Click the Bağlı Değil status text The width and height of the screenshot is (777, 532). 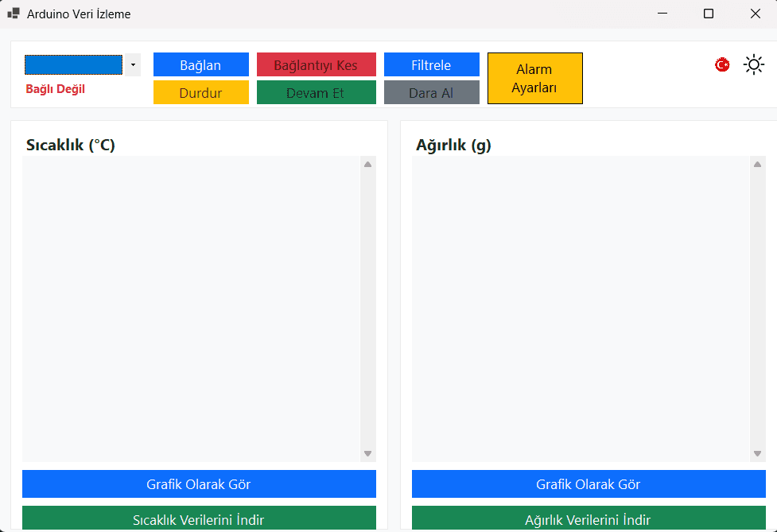pyautogui.click(x=55, y=89)
